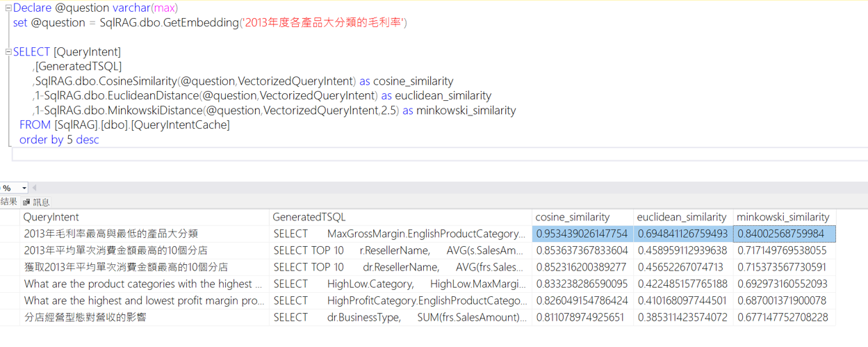This screenshot has height=347, width=868.
Task: Select minkowski value 0.677147752708228
Action: pyautogui.click(x=784, y=317)
